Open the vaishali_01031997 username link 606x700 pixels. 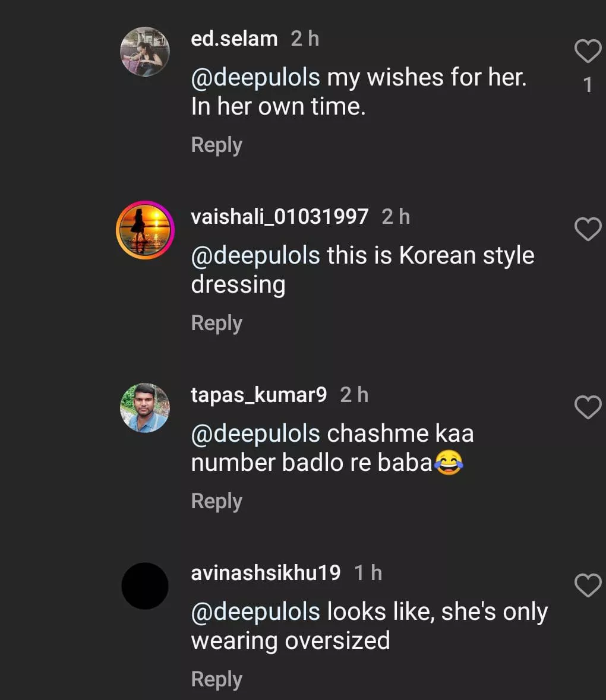point(279,217)
